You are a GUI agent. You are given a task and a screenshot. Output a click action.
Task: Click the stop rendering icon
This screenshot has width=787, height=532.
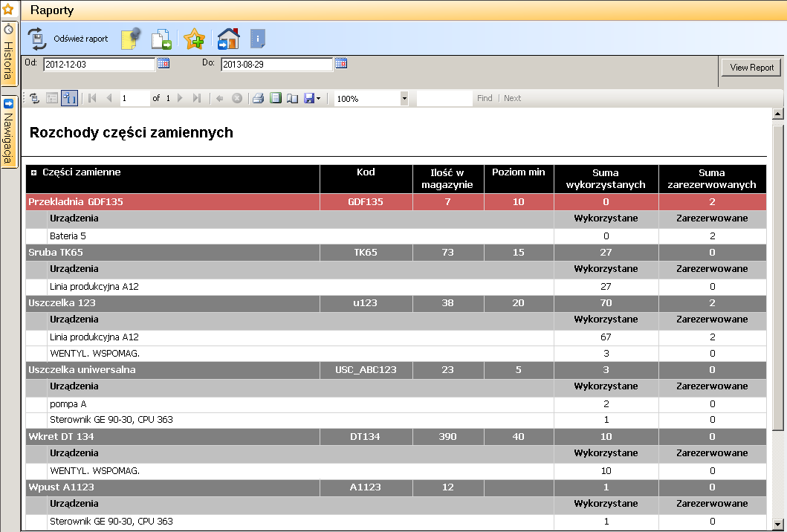[x=237, y=98]
